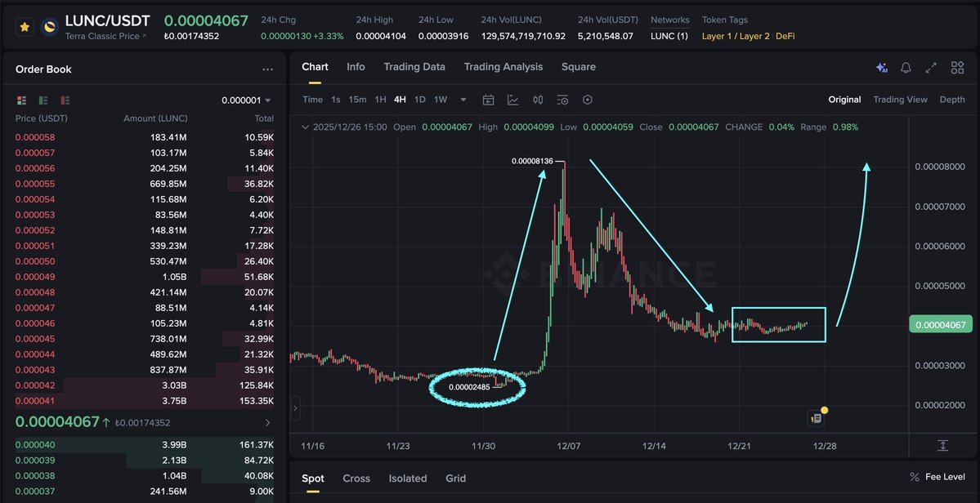980x503 pixels.
Task: Open the Spot trading tab
Action: 313,479
